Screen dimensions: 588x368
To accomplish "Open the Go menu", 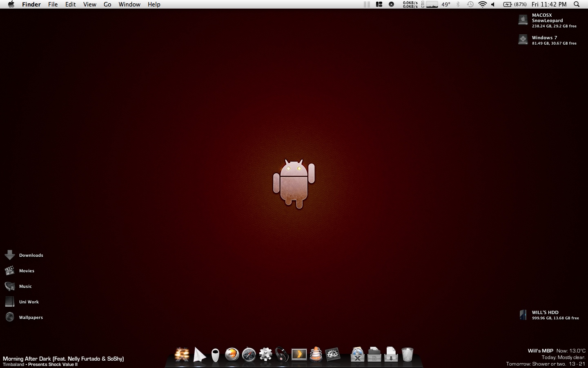I will (x=107, y=4).
